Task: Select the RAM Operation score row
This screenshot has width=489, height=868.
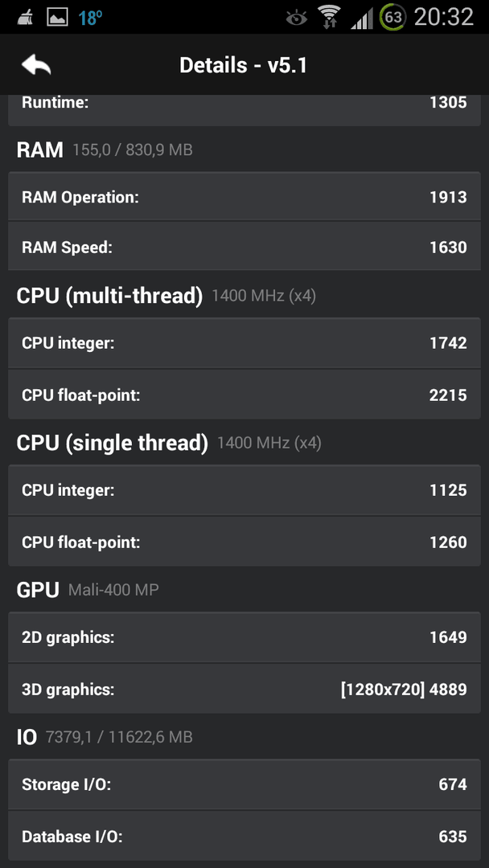Action: point(244,197)
